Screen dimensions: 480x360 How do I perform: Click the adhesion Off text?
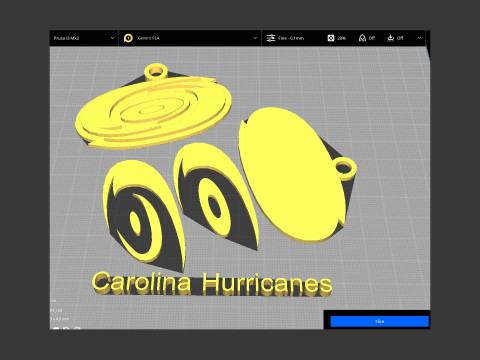(x=400, y=38)
